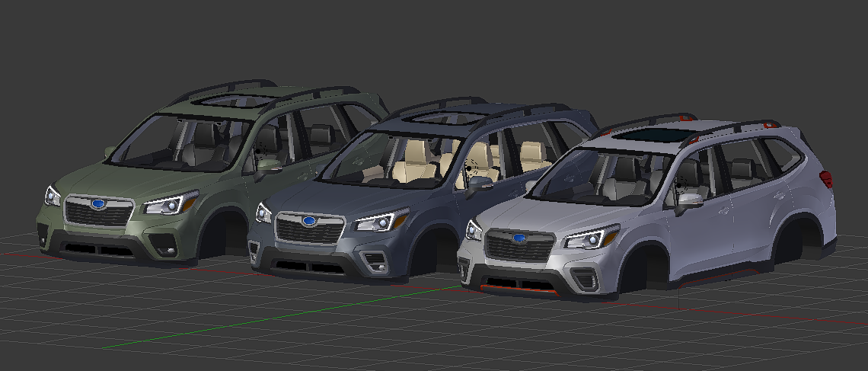Click the silver car's red tail light

pyautogui.click(x=826, y=180)
